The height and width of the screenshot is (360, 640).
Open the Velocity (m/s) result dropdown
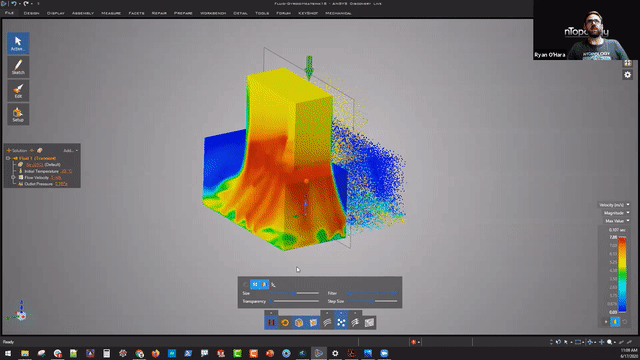pos(614,205)
